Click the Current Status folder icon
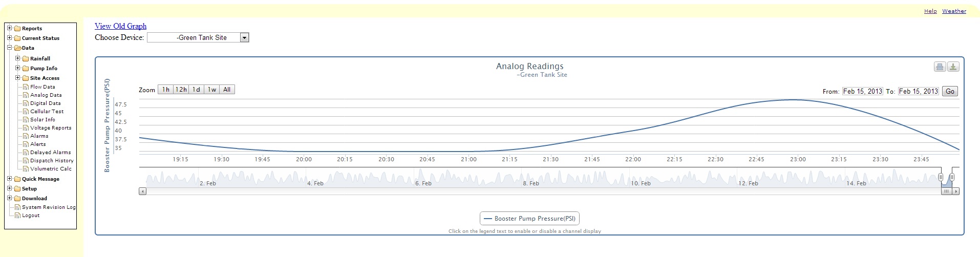Screen dimensions: 980x257 pyautogui.click(x=17, y=38)
